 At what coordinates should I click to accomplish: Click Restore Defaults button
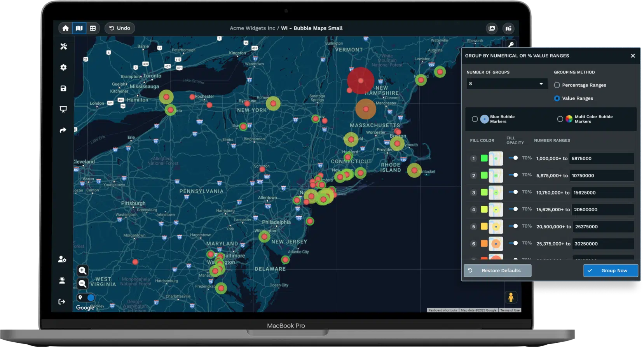coord(497,270)
